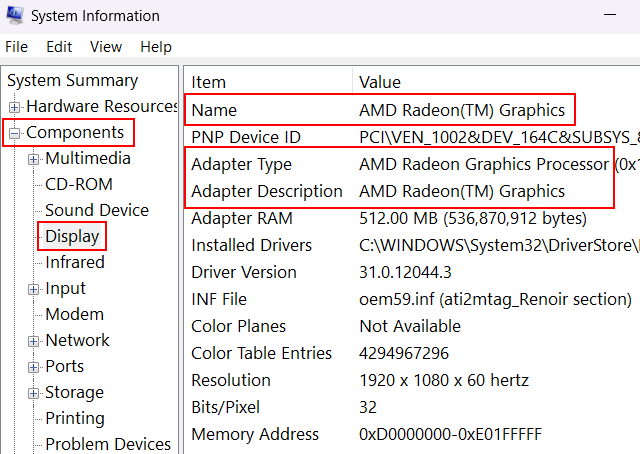Image resolution: width=640 pixels, height=454 pixels.
Task: Open the View menu
Action: [106, 47]
